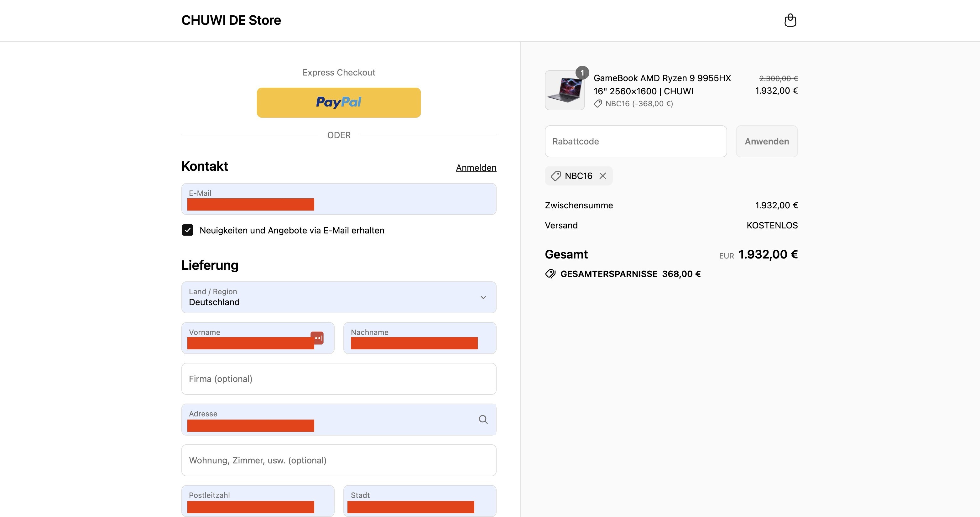Viewport: 980px width, 517px height.
Task: Select the Zwischensumme 1.932,00 € value
Action: [x=776, y=206]
